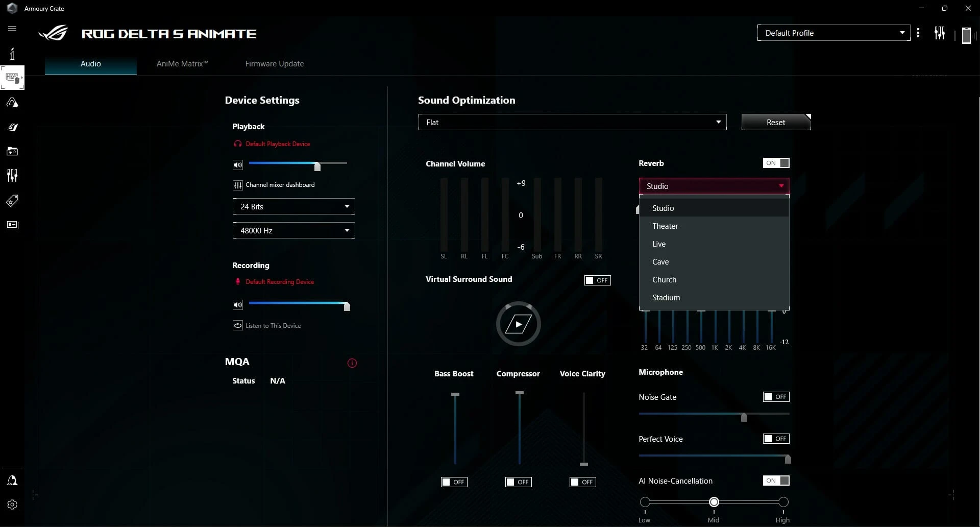Select the Live reverb option
This screenshot has width=980, height=527.
click(714, 244)
